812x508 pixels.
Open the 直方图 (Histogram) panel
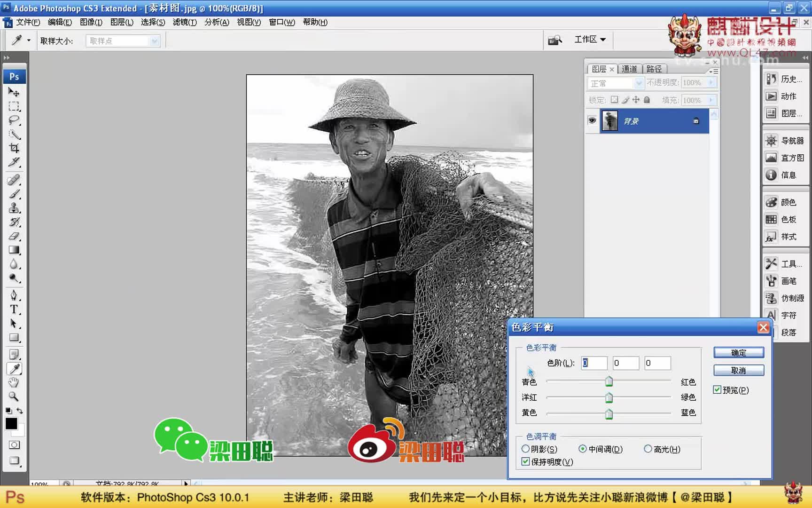point(785,158)
